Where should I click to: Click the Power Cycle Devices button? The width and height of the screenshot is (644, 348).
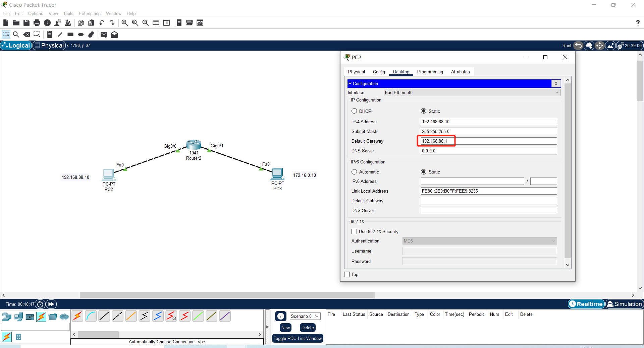click(40, 304)
